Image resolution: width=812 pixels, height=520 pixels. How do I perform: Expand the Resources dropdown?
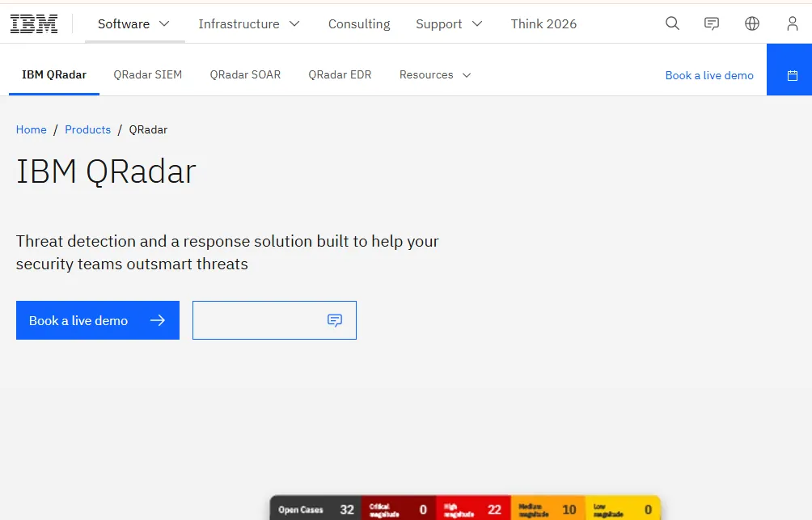coord(435,74)
